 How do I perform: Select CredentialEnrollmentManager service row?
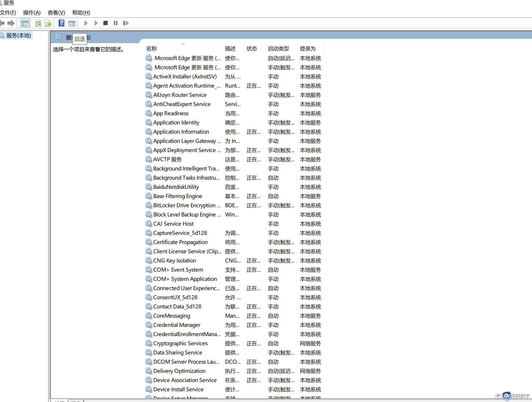(x=234, y=334)
